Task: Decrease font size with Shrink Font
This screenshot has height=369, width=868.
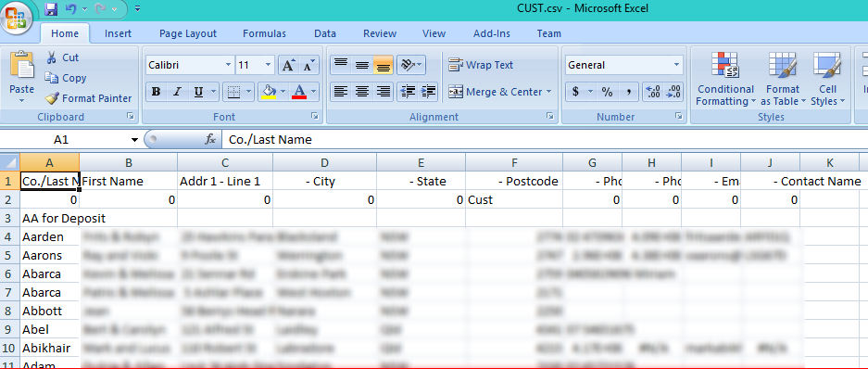Action: pyautogui.click(x=308, y=66)
